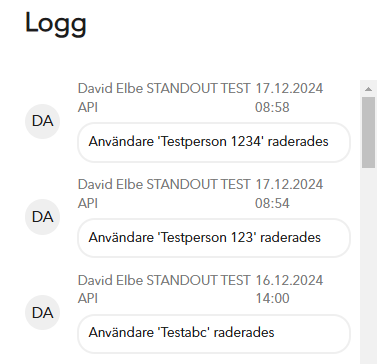The height and width of the screenshot is (364, 379).
Task: Click the 17.12.2024 08:54 timestamp
Action: coord(289,194)
